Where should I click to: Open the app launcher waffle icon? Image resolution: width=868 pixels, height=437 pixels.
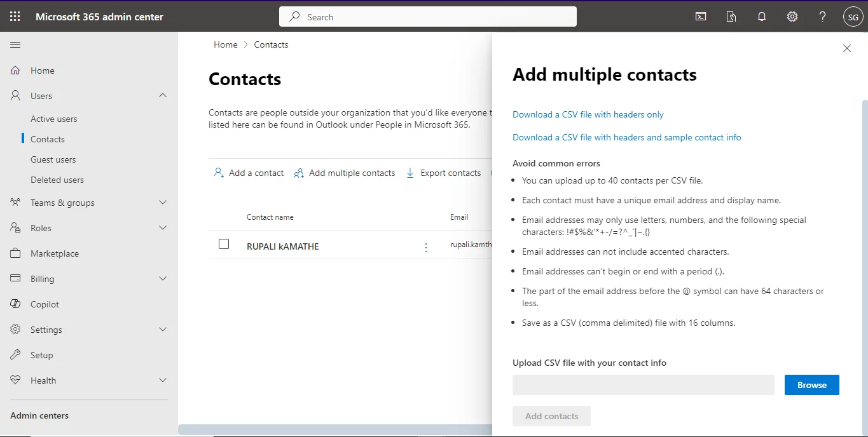(x=15, y=17)
